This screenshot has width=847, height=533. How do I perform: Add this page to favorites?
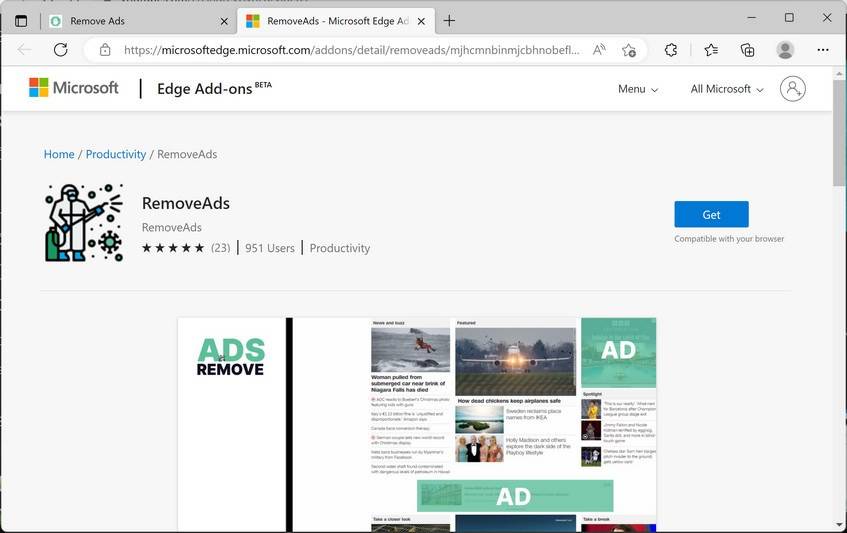click(629, 50)
